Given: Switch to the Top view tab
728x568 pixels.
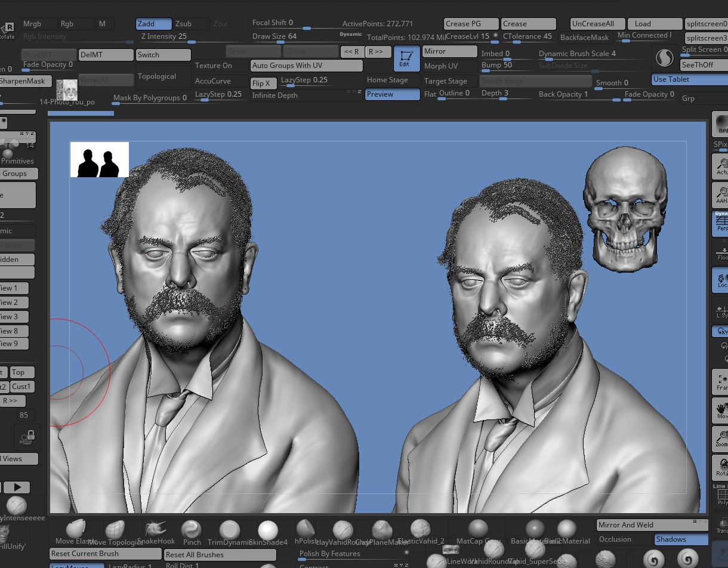Looking at the screenshot, I should coord(21,372).
